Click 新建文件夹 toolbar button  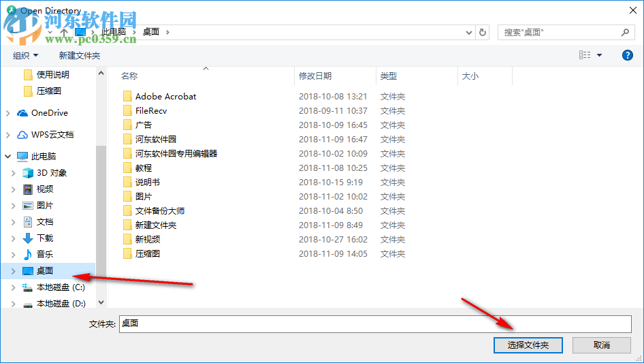tap(79, 55)
